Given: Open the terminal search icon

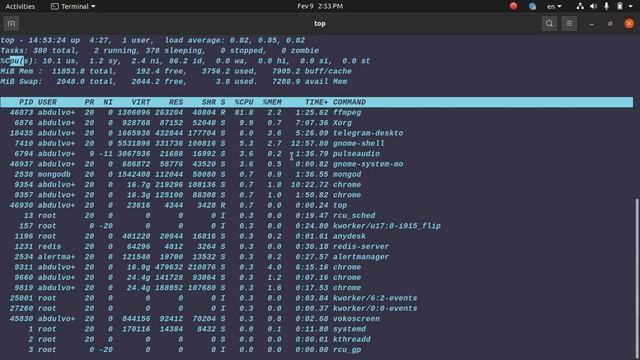Looking at the screenshot, I should (549, 24).
